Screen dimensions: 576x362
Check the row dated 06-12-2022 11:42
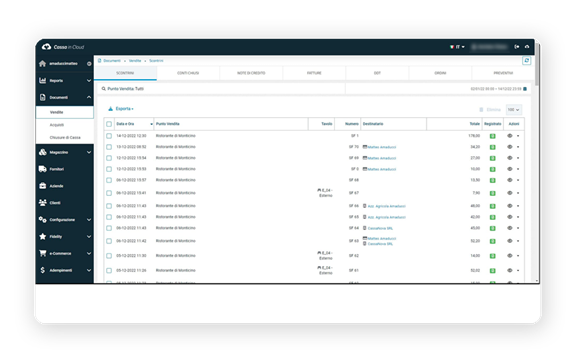[109, 241]
